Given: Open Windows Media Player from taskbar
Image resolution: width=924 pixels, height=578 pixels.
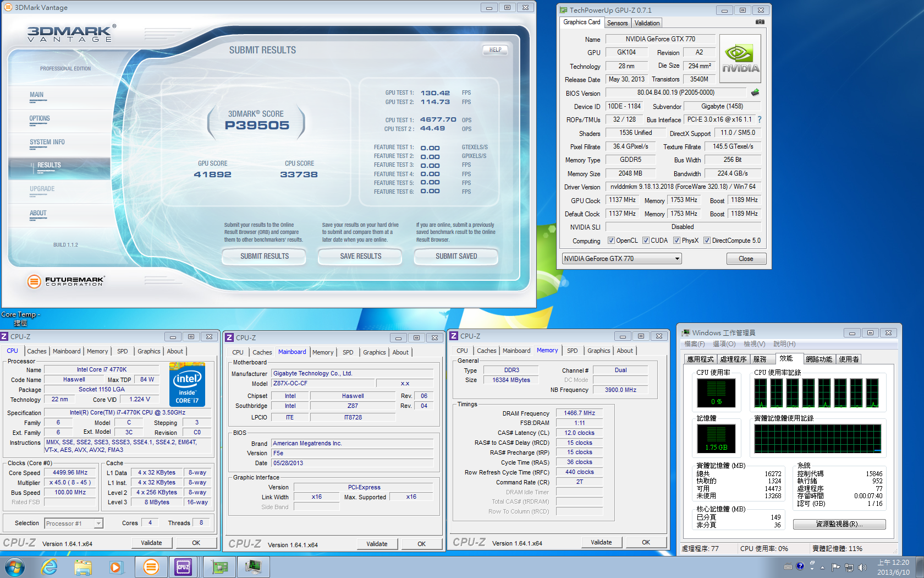Looking at the screenshot, I should (x=116, y=566).
